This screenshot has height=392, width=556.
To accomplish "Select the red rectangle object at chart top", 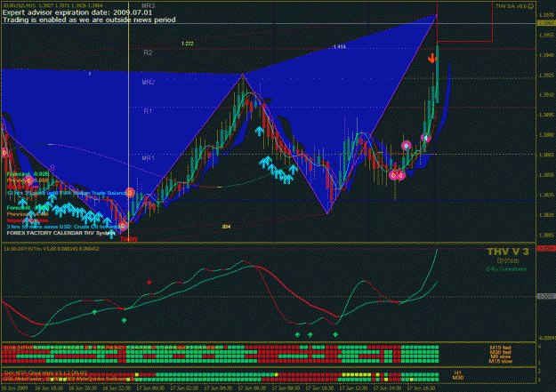I will pos(465,21).
